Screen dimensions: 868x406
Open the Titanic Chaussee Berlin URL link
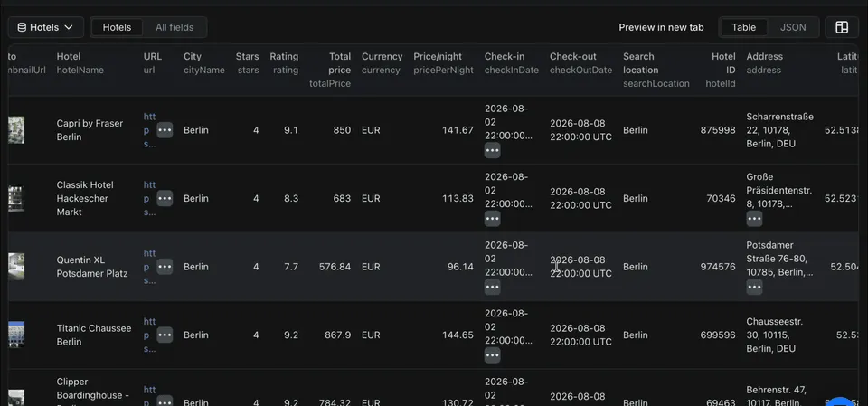point(149,335)
